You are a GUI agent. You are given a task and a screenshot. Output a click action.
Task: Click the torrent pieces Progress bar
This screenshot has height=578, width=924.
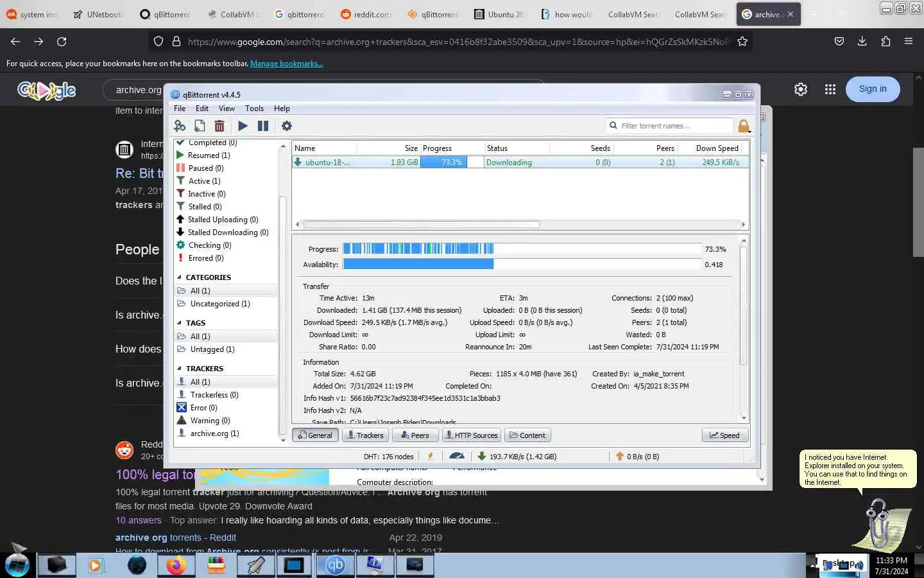pyautogui.click(x=522, y=249)
